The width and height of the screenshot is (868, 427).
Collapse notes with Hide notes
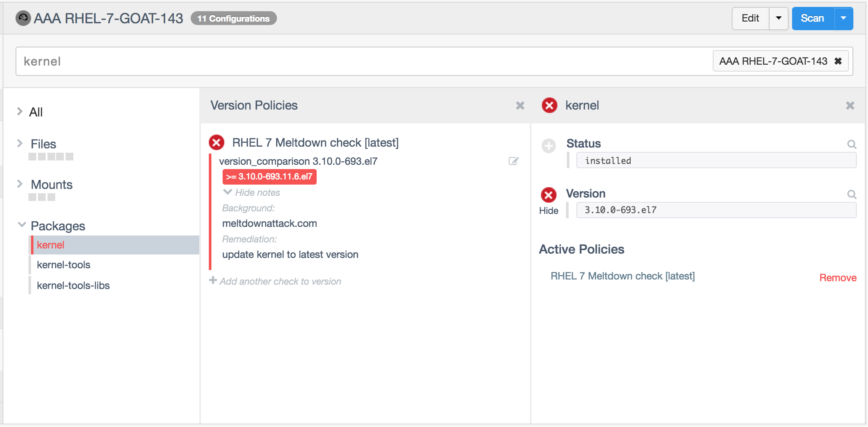coord(252,192)
